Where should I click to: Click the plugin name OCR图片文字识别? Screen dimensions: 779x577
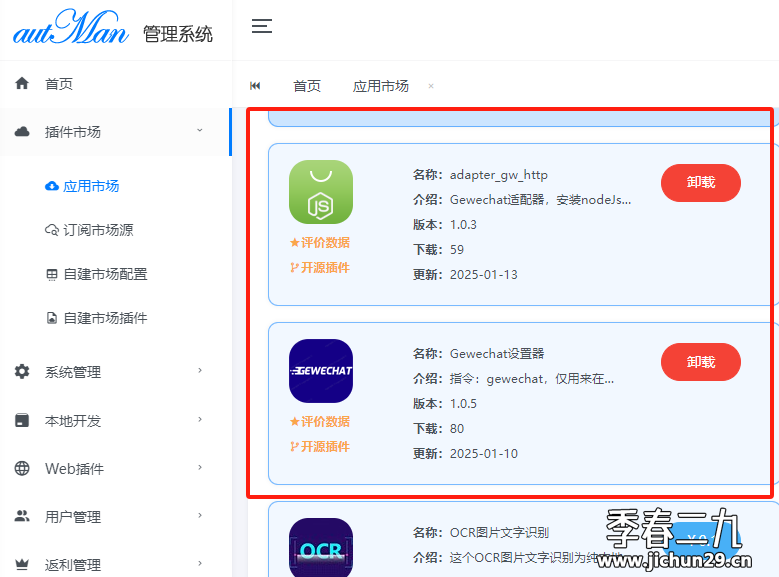(499, 533)
